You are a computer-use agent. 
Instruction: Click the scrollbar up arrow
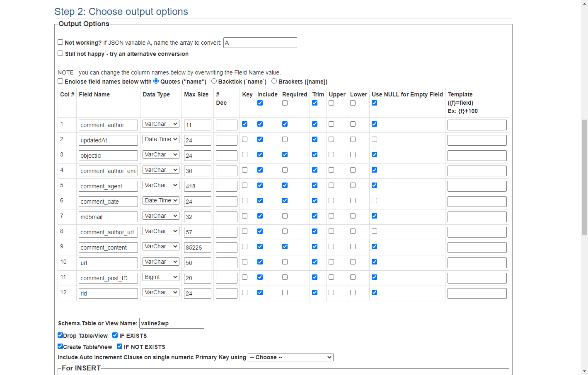click(x=584, y=3)
